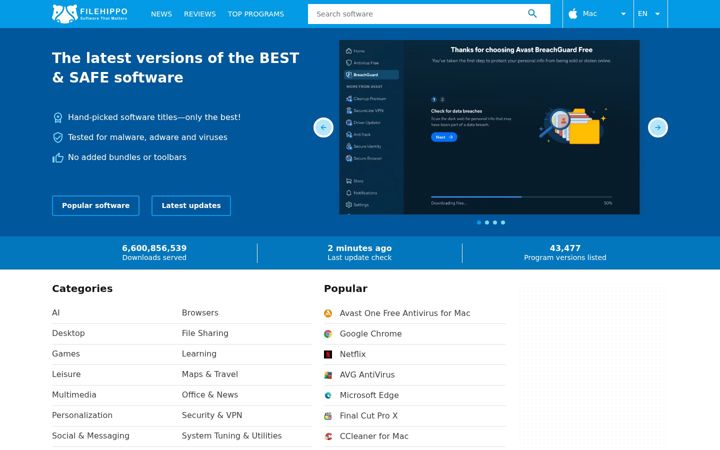Open System Tuning & Utilities category

click(x=231, y=436)
